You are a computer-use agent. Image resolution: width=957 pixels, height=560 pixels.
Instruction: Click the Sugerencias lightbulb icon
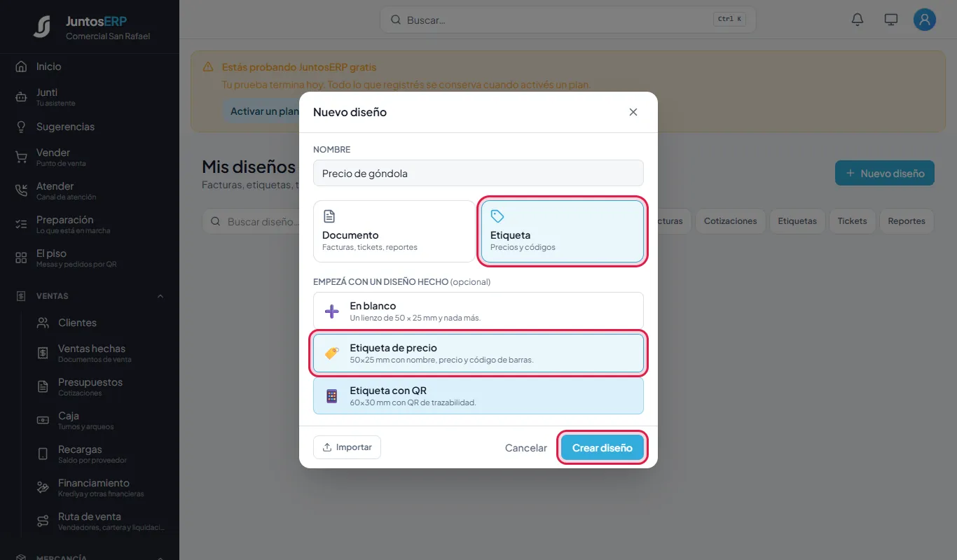21,127
